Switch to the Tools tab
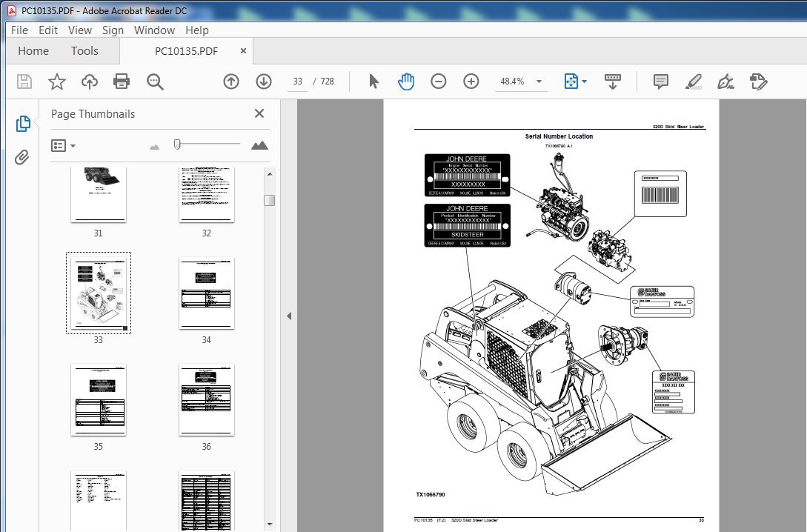The height and width of the screenshot is (532, 807). (84, 51)
